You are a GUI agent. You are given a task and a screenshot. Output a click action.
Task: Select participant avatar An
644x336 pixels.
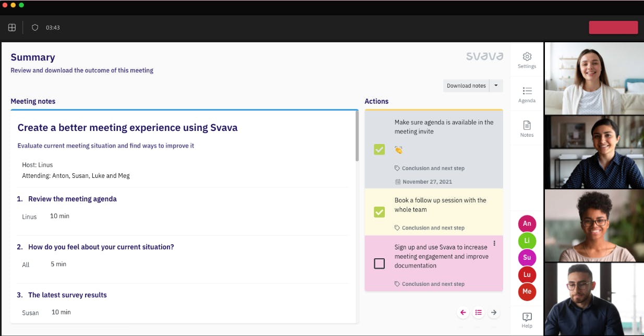527,224
